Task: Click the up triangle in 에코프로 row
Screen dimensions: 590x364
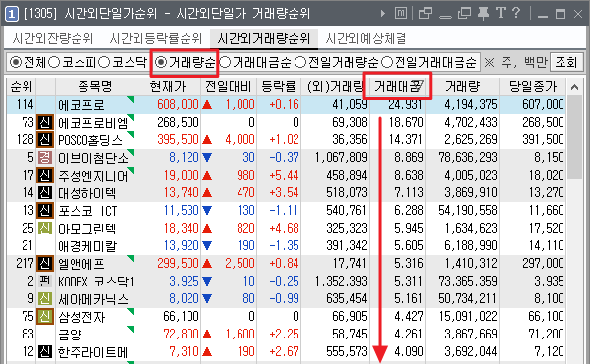Action: [x=207, y=105]
